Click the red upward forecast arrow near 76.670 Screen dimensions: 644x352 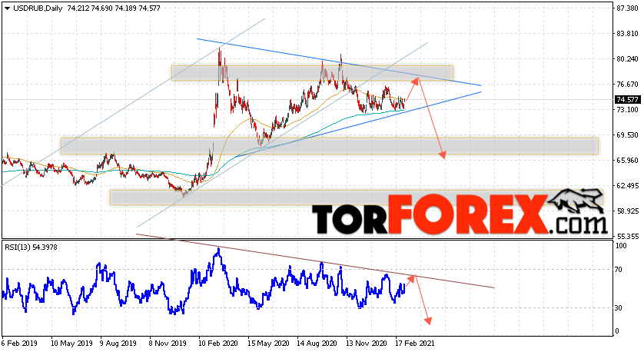tap(413, 88)
